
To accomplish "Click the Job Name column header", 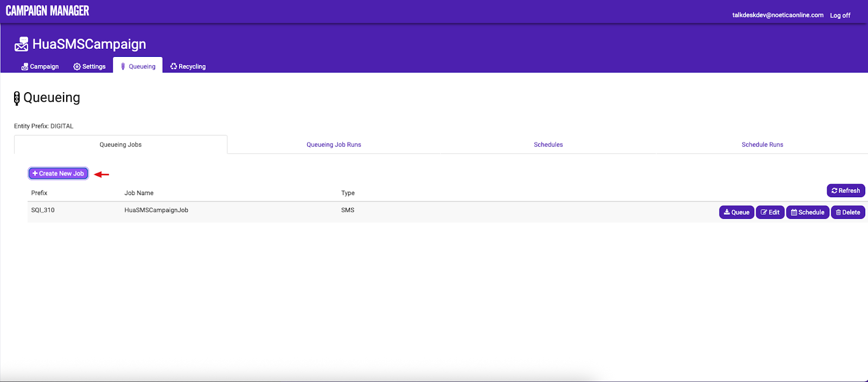I will point(139,193).
